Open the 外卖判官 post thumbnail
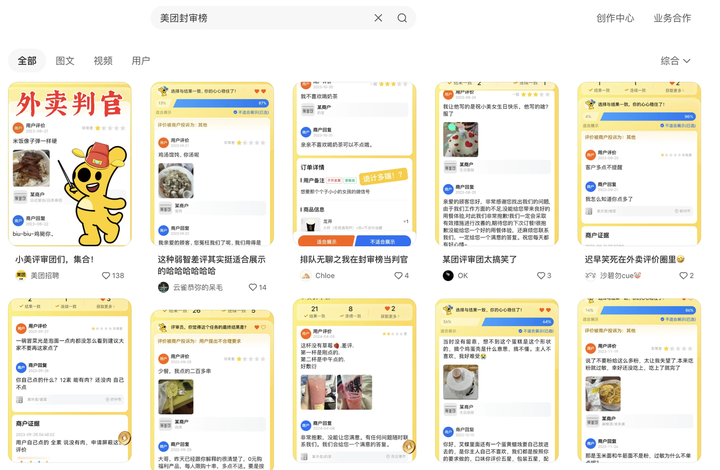Viewport: 720px width, 470px height. (70, 164)
